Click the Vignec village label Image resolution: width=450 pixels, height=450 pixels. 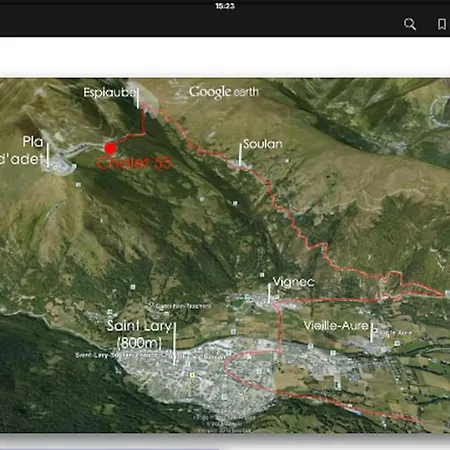coord(293,282)
